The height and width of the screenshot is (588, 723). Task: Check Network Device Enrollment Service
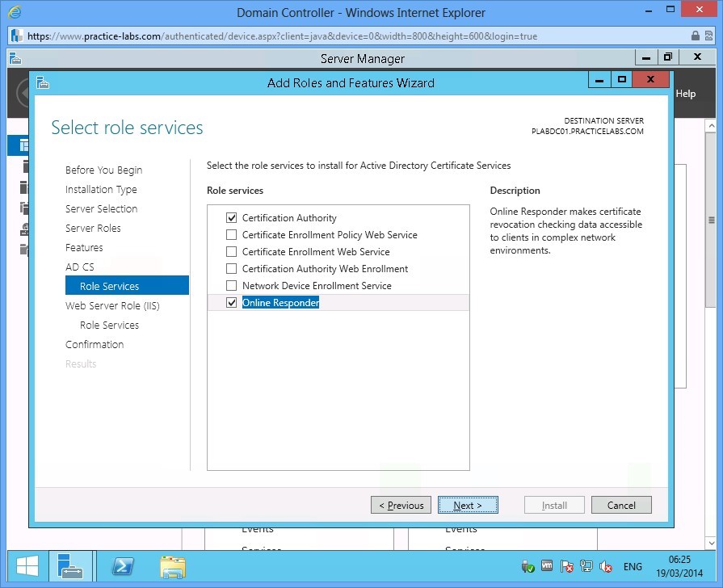click(232, 285)
